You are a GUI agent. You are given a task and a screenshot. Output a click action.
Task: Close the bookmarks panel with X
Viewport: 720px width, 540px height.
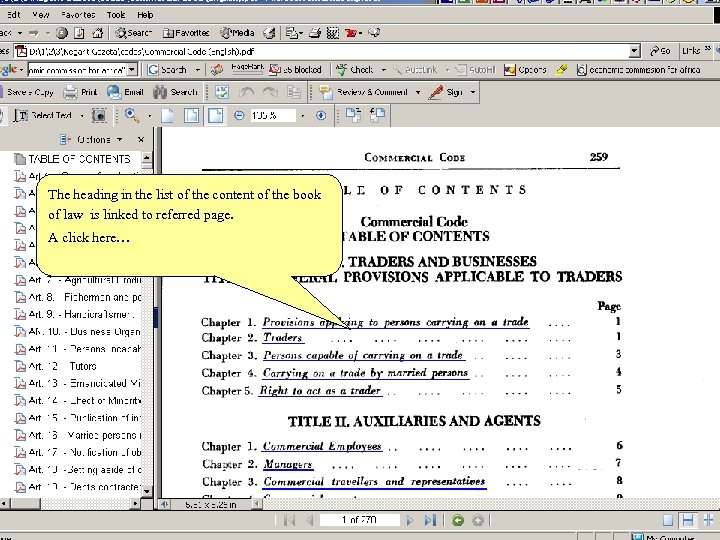point(141,139)
